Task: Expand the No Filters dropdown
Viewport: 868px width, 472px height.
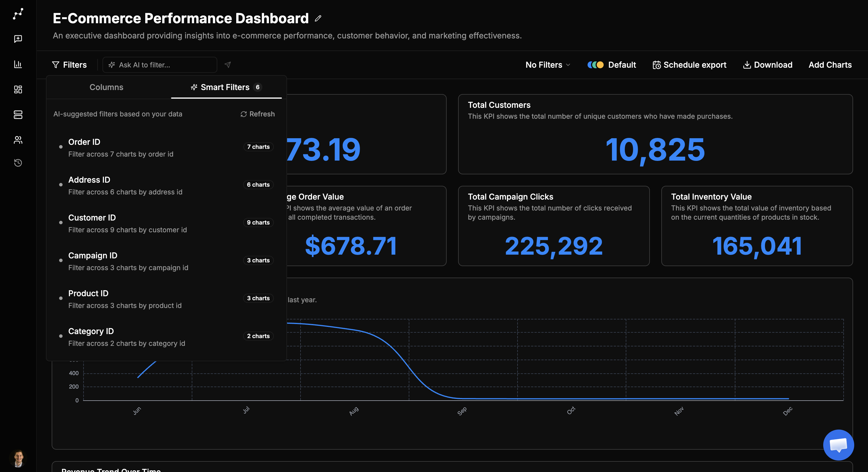Action: [x=548, y=65]
